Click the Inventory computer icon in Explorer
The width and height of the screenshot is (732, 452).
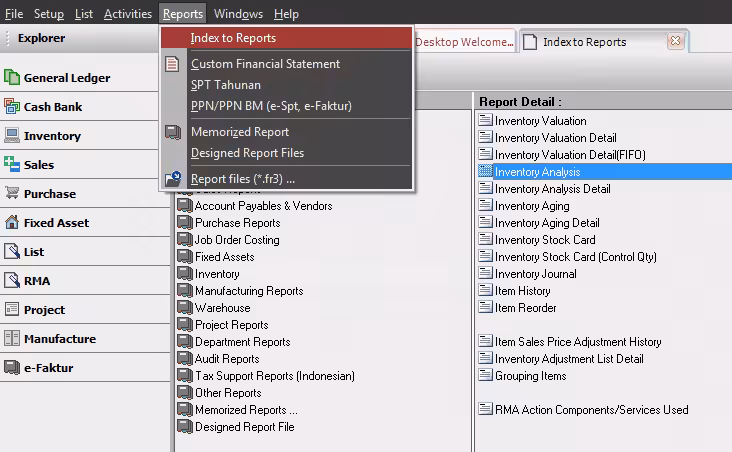point(12,135)
